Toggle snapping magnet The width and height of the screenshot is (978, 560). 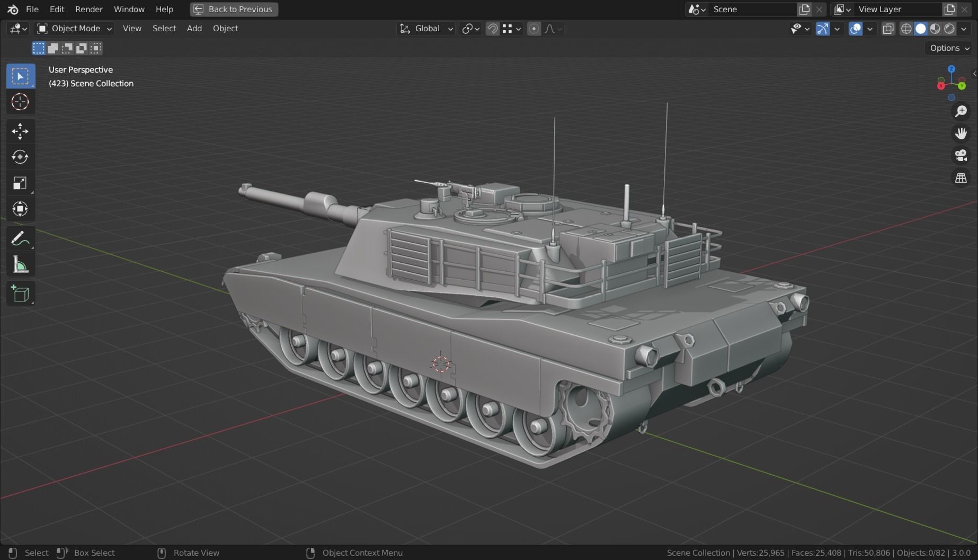coord(492,29)
